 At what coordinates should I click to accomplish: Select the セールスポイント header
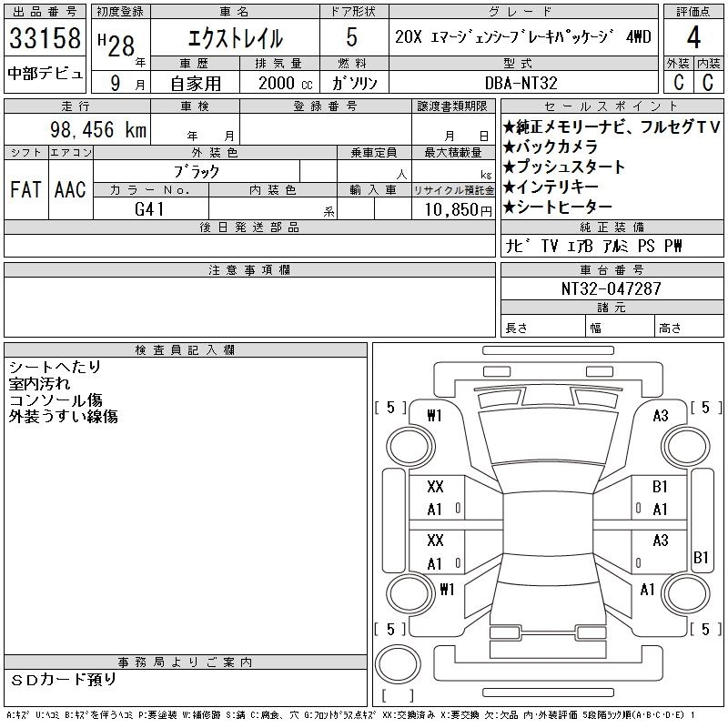pyautogui.click(x=612, y=106)
